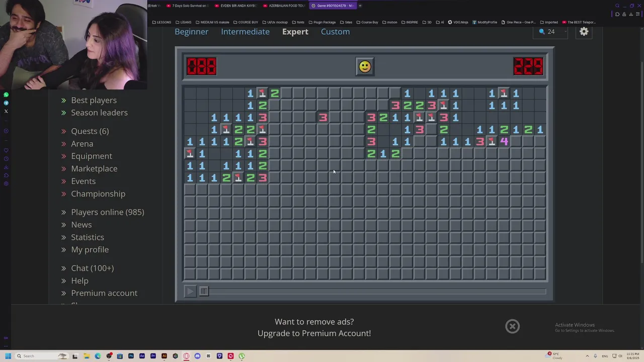The height and width of the screenshot is (362, 644).
Task: Open the Help page
Action: tap(79, 281)
